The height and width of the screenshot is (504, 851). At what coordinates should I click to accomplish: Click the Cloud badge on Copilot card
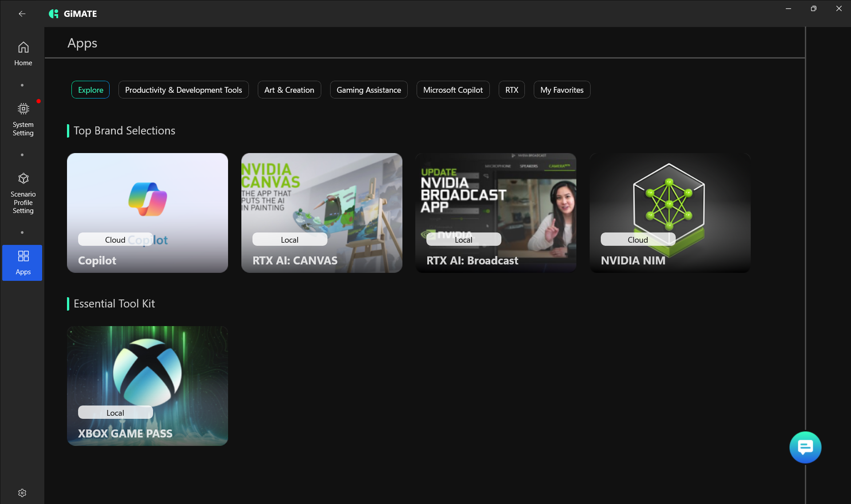click(115, 240)
